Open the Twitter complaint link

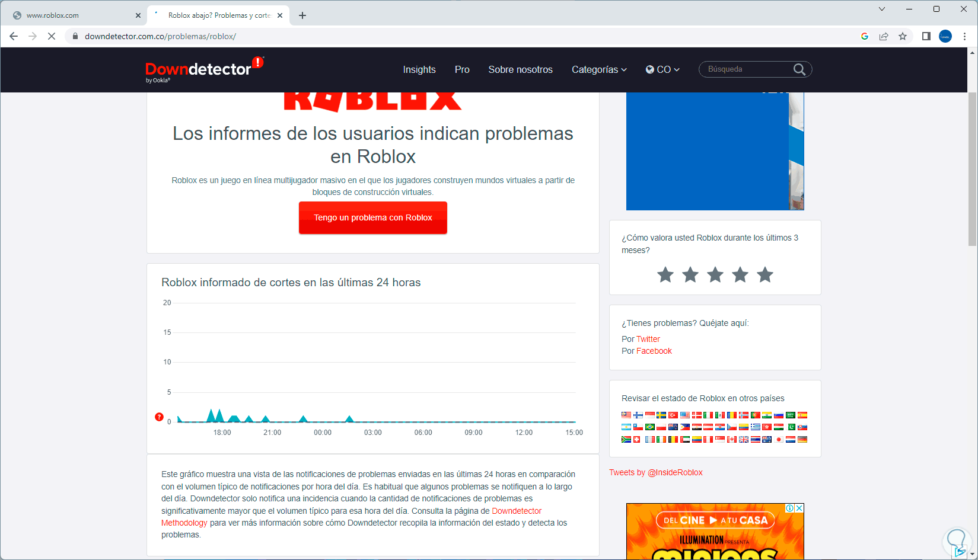point(648,339)
